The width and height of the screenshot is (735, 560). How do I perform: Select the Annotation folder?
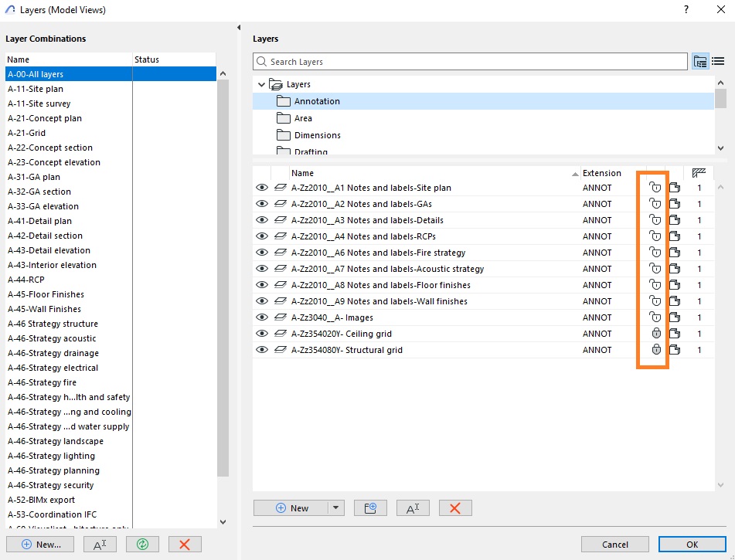click(x=483, y=101)
